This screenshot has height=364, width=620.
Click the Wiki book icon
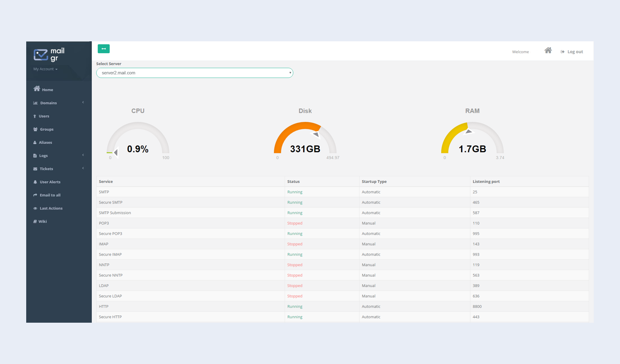(35, 221)
